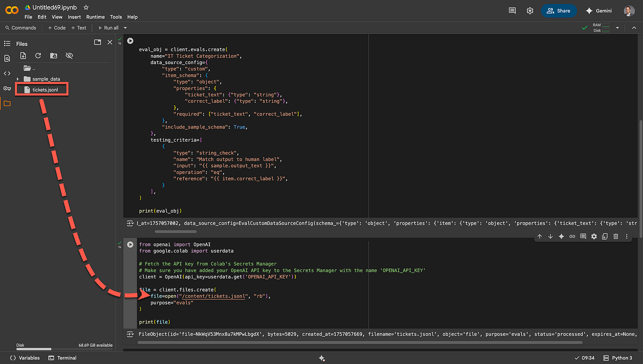Toggle output of the file upload cell

coord(130,334)
